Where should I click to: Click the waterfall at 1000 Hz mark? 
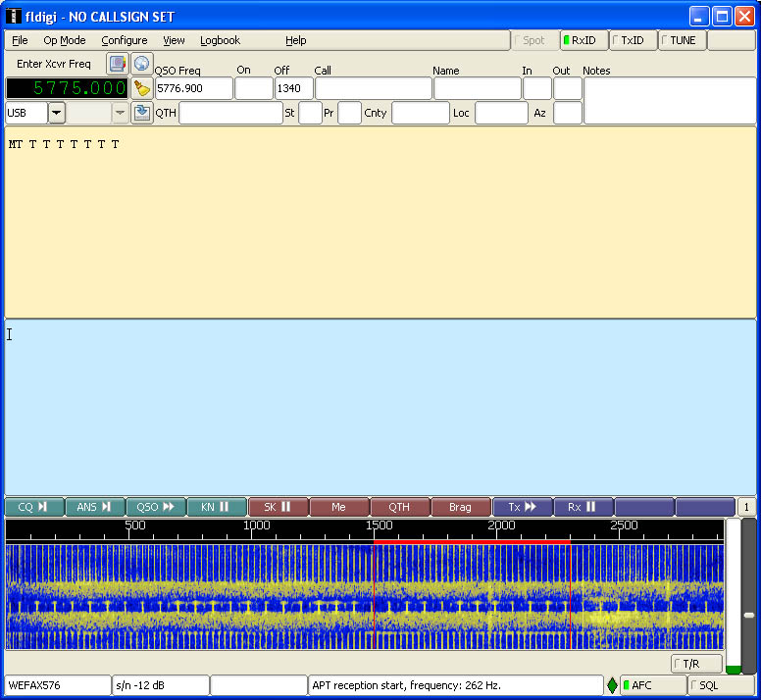click(x=251, y=597)
